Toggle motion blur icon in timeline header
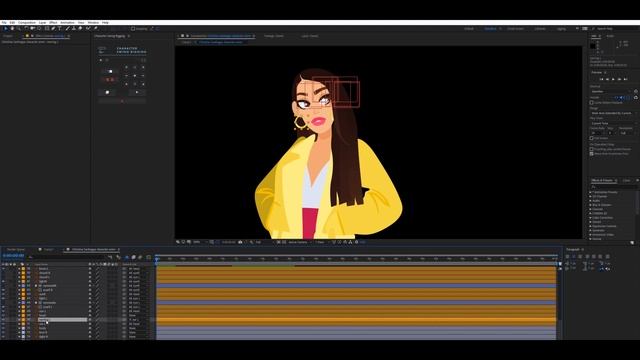The height and width of the screenshot is (360, 640). [140, 257]
